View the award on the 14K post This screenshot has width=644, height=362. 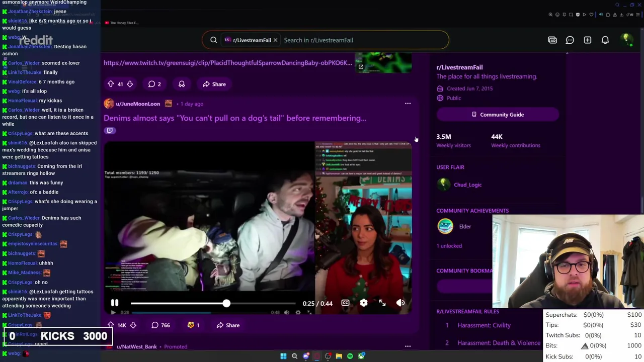click(193, 325)
